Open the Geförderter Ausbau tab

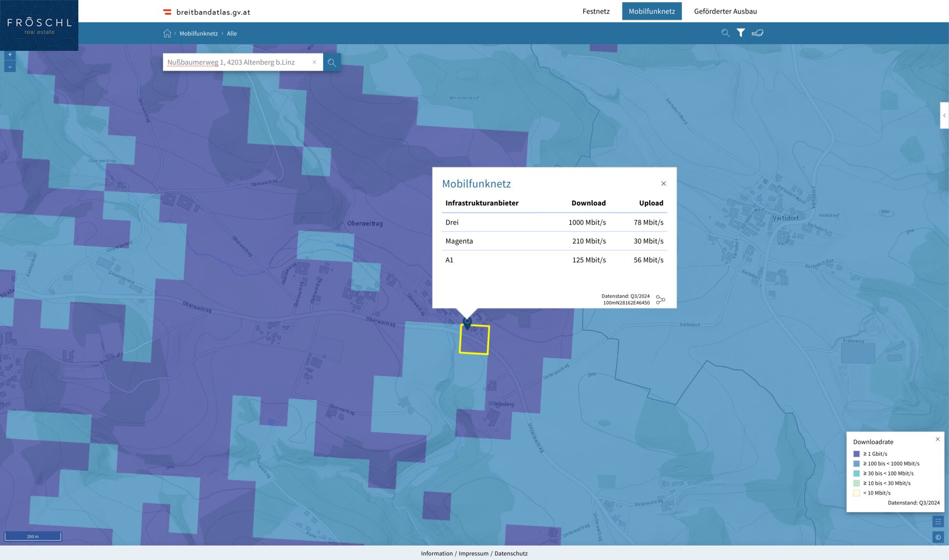point(725,11)
